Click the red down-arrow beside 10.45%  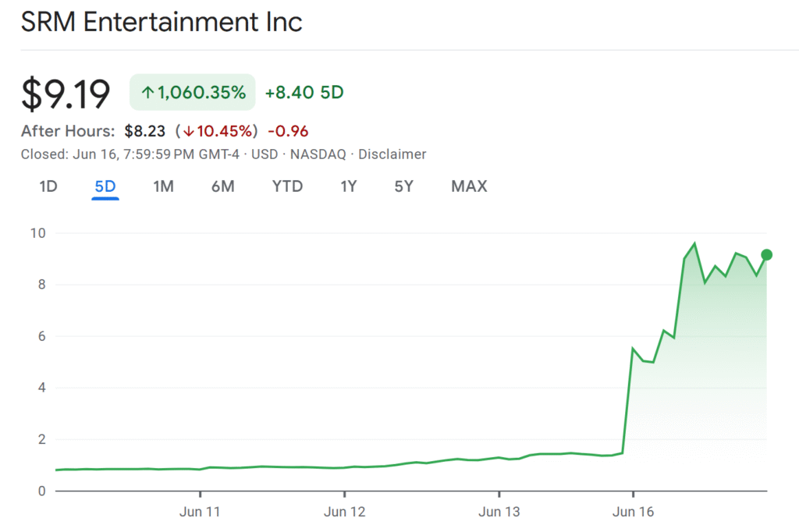(x=188, y=131)
